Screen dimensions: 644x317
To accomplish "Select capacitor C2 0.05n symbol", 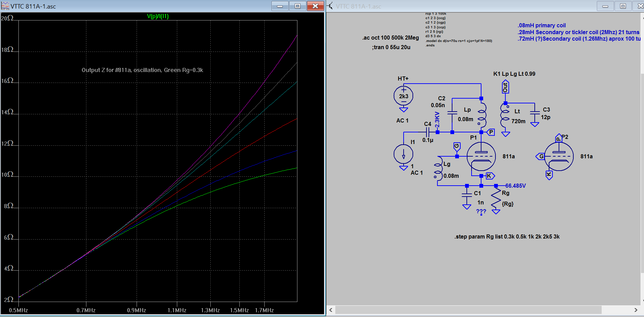I will click(x=452, y=112).
